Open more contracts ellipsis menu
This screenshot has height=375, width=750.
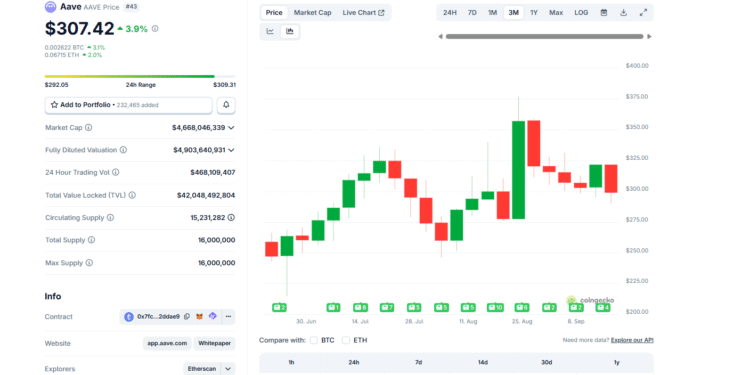pyautogui.click(x=228, y=317)
